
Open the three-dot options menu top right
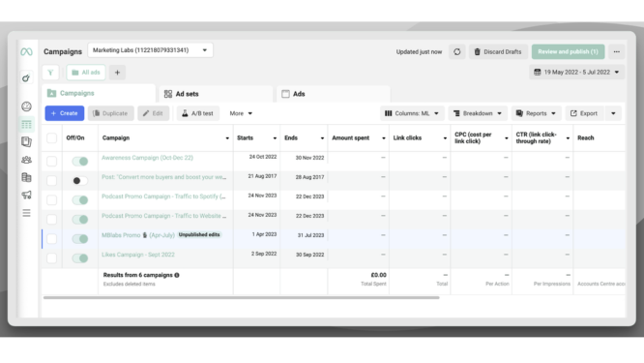(x=617, y=52)
